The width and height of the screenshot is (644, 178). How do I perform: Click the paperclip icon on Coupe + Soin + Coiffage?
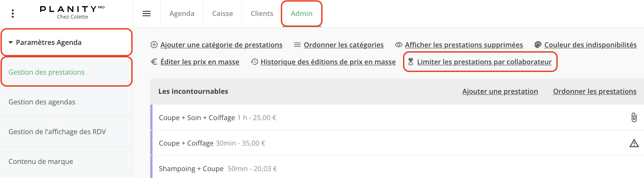(634, 117)
